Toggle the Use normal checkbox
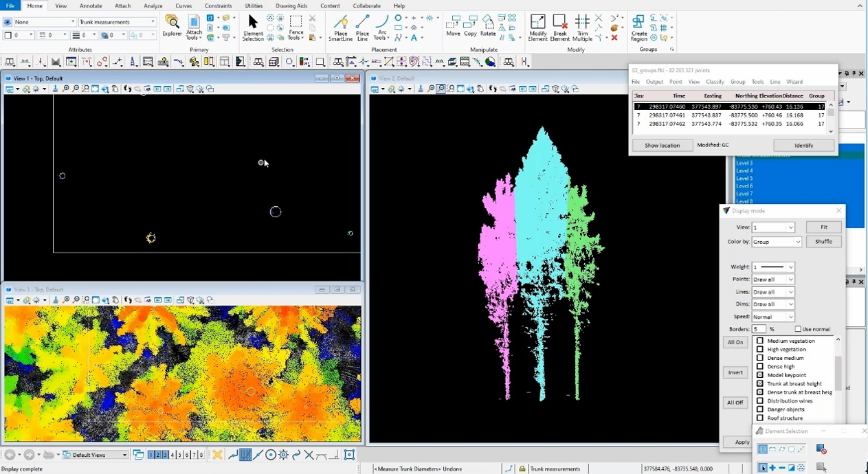This screenshot has width=868, height=474. pos(798,329)
